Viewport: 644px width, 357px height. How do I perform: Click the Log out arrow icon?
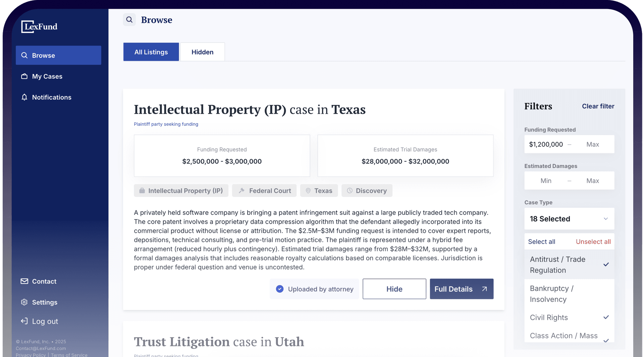click(x=24, y=321)
